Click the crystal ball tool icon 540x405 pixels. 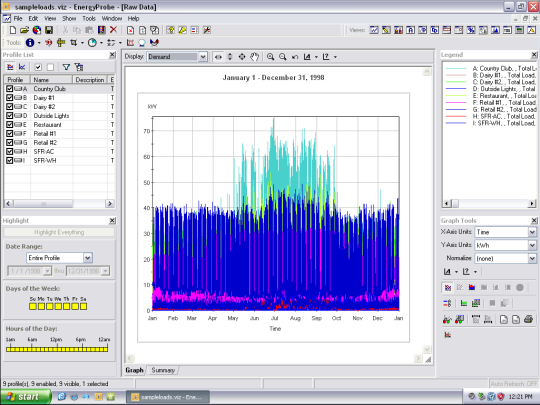[x=142, y=43]
